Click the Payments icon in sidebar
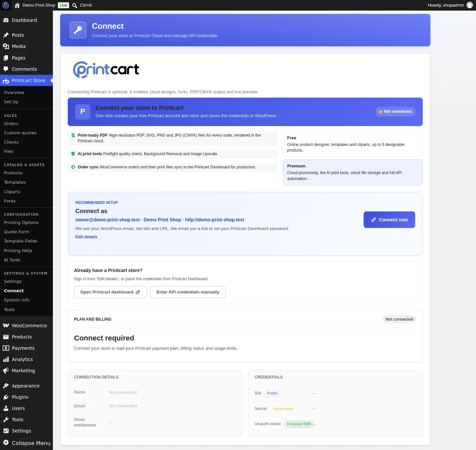This screenshot has height=450, width=476. [6, 348]
